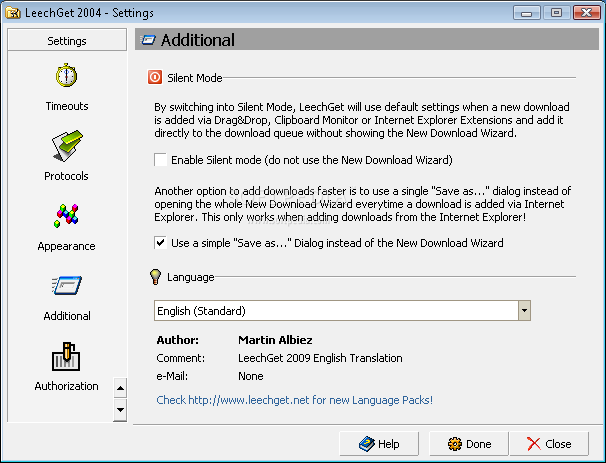606x463 pixels.
Task: Select the Authorization label in sidebar
Action: (x=66, y=386)
